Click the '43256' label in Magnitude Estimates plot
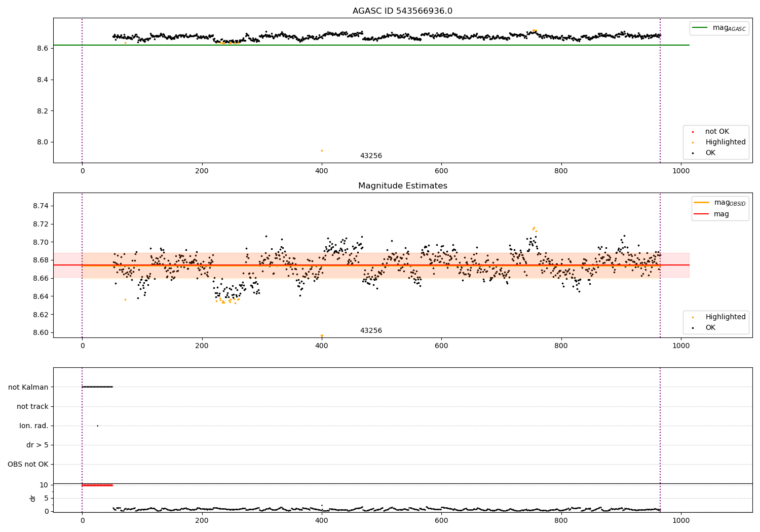The width and height of the screenshot is (760, 532). point(371,331)
